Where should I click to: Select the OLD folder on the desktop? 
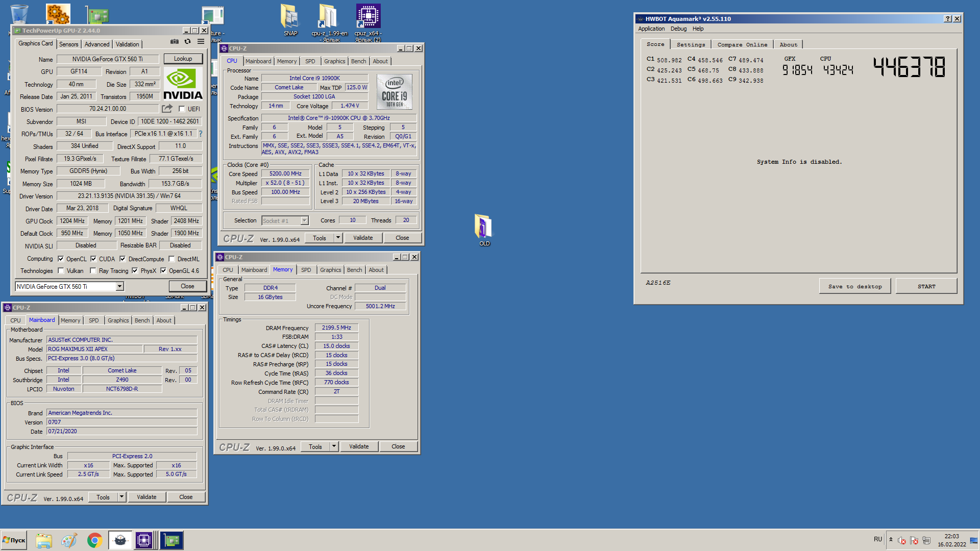tap(484, 230)
